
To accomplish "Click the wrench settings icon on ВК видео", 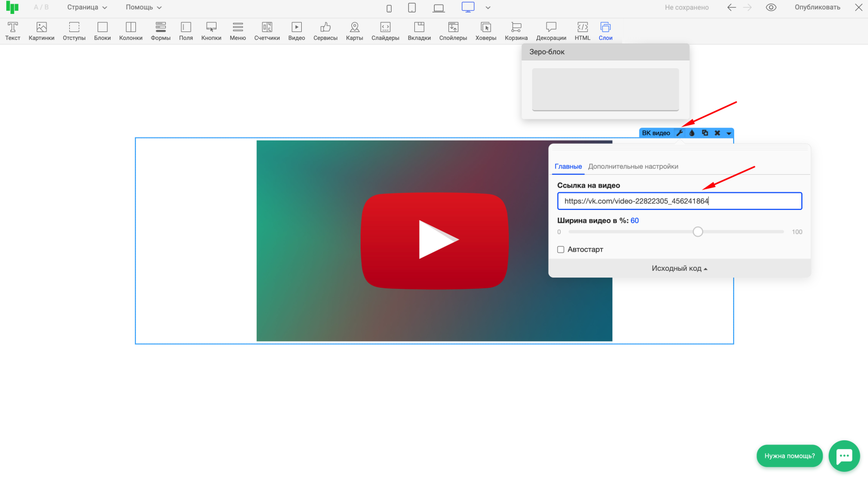I will pos(680,133).
